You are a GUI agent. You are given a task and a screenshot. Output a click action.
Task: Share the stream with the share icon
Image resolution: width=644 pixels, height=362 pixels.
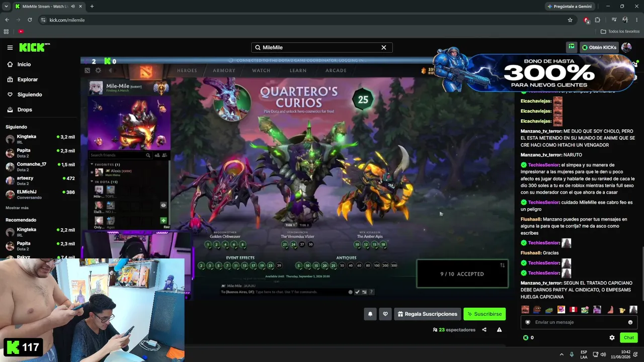(x=484, y=330)
